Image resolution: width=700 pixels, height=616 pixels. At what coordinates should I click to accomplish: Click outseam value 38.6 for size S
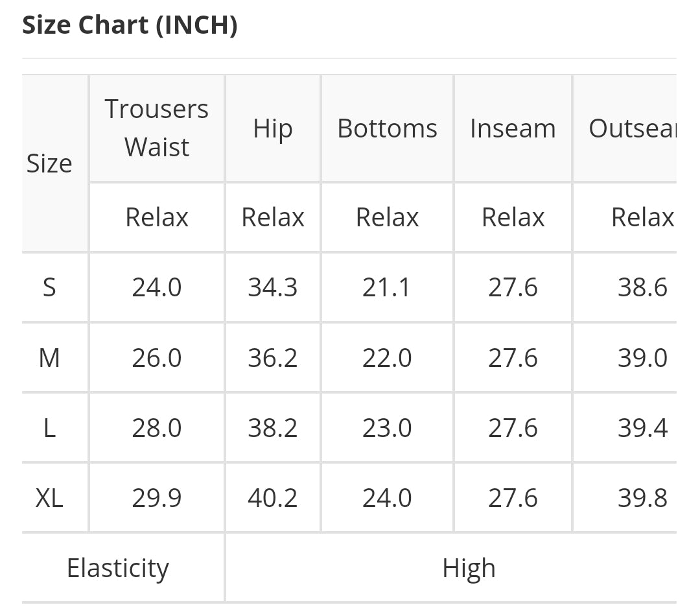click(x=642, y=287)
